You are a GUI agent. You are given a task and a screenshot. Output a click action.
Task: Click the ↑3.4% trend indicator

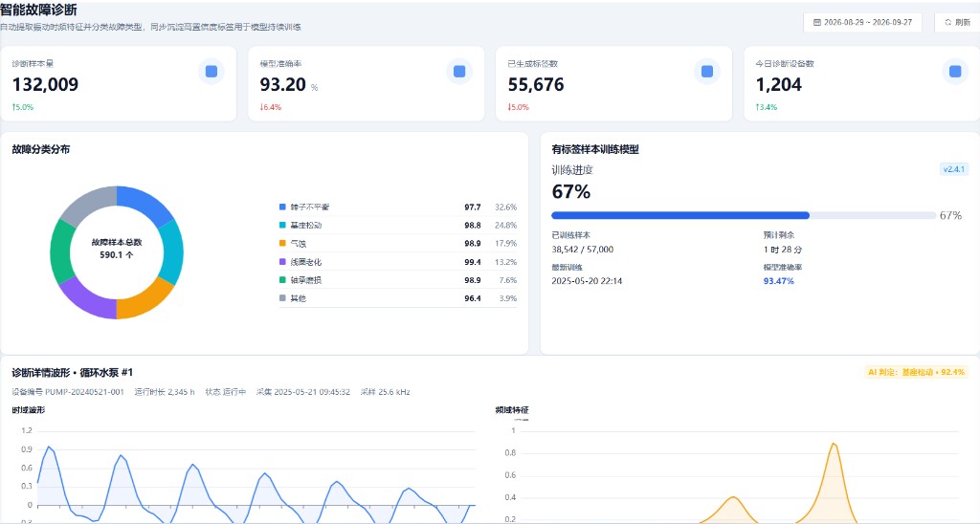coord(767,107)
